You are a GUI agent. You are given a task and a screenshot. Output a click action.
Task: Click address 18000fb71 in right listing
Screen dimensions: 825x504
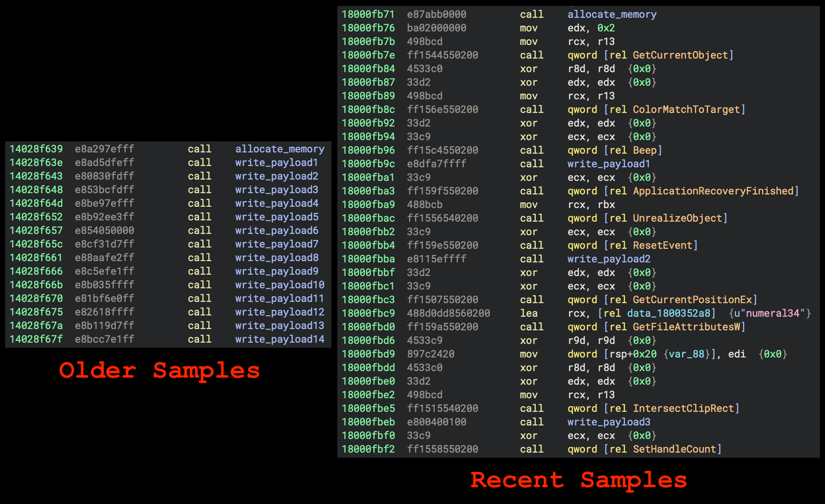coord(368,14)
